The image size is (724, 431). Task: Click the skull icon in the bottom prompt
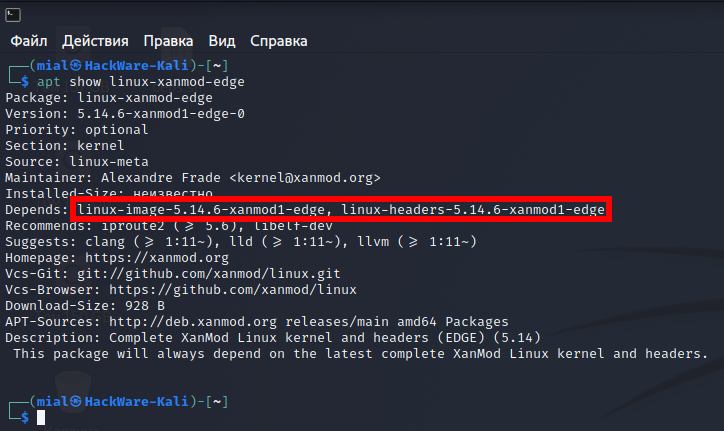76,401
